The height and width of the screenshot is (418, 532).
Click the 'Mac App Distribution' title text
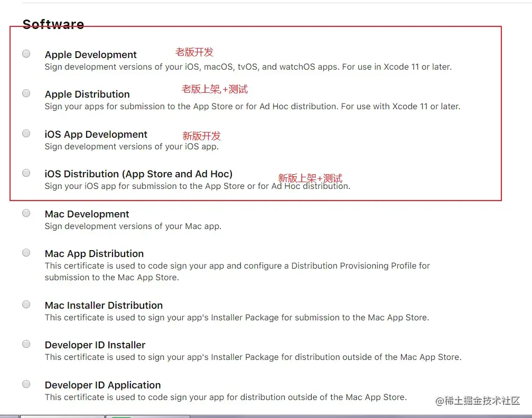[95, 254]
